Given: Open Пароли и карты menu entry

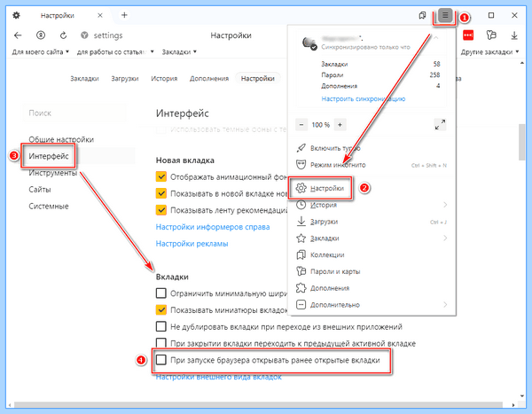Looking at the screenshot, I should tap(372, 271).
